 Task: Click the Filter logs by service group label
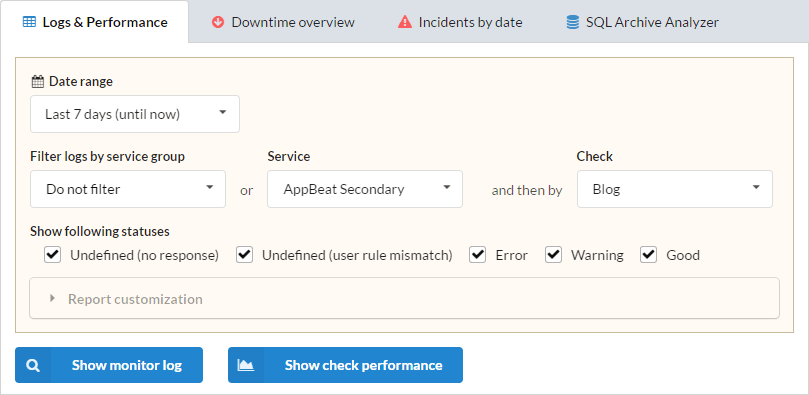(107, 156)
